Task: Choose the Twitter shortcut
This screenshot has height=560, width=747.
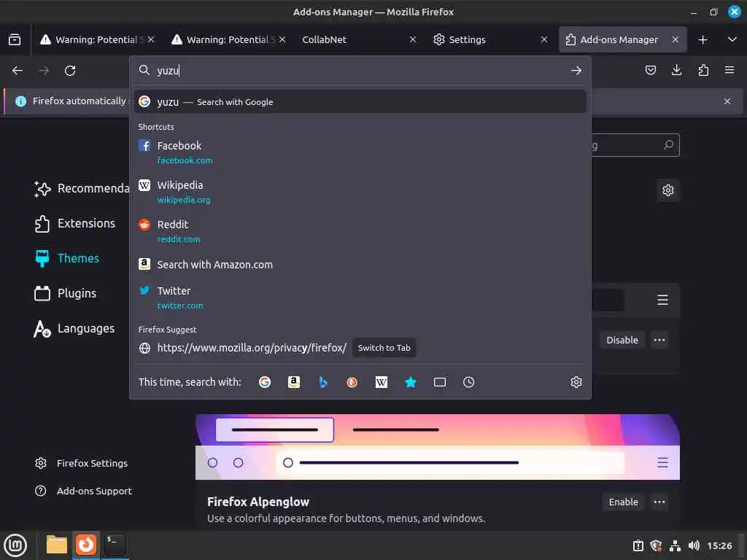Action: pos(360,297)
